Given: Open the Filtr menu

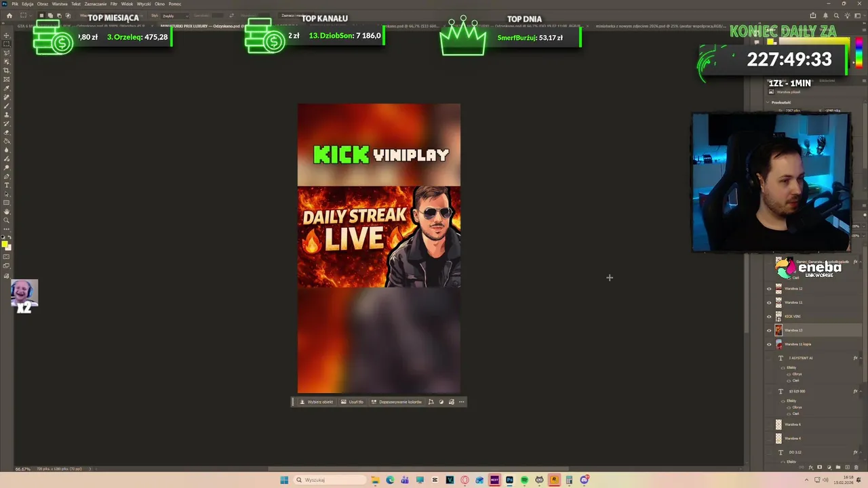Looking at the screenshot, I should pos(114,4).
